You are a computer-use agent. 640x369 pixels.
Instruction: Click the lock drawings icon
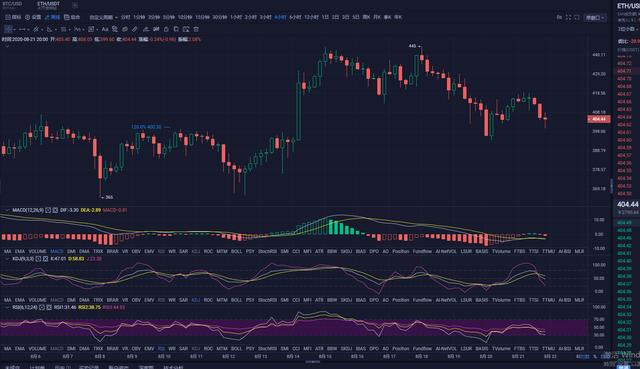[x=166, y=29]
